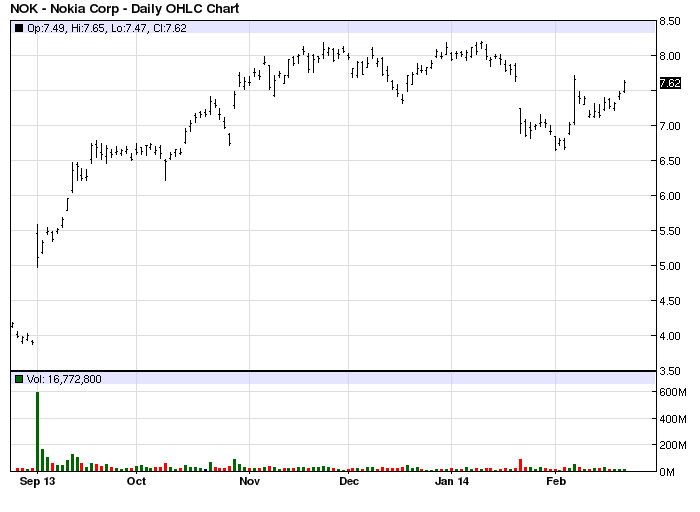The width and height of the screenshot is (700, 512).
Task: Click the 4.50 price axis label
Action: (670, 301)
